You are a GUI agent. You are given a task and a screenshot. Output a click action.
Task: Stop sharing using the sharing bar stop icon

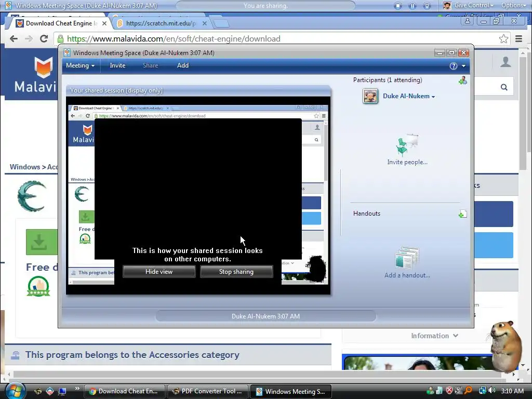click(398, 6)
